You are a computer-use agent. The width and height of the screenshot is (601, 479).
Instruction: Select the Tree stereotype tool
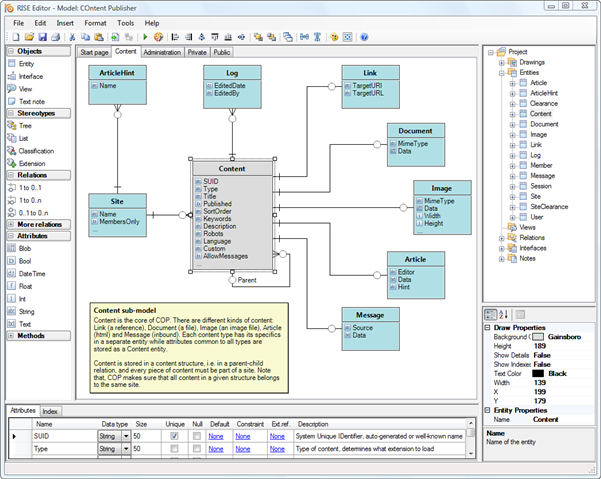[25, 126]
